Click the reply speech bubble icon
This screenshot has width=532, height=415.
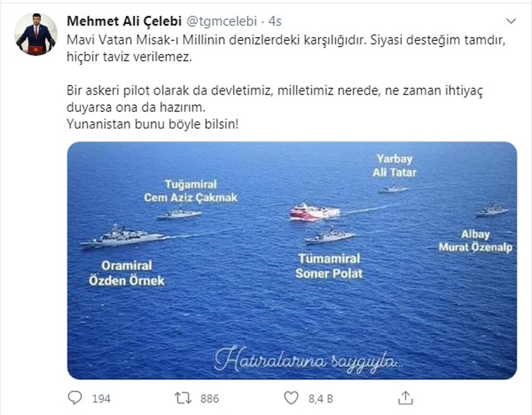[74, 398]
